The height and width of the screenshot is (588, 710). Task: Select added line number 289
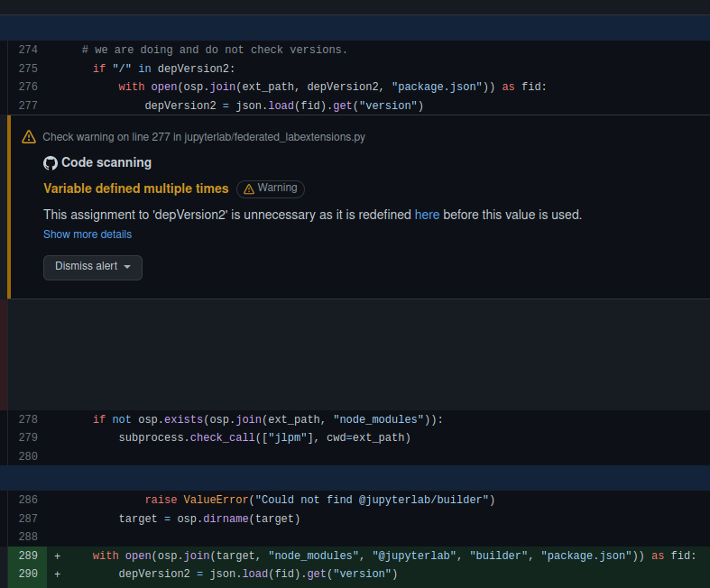coord(28,556)
